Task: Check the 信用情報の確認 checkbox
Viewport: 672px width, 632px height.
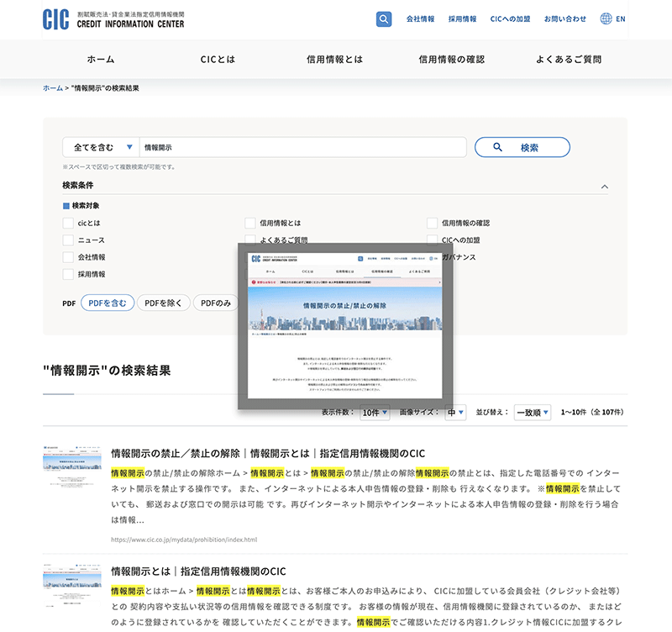Action: pyautogui.click(x=432, y=223)
